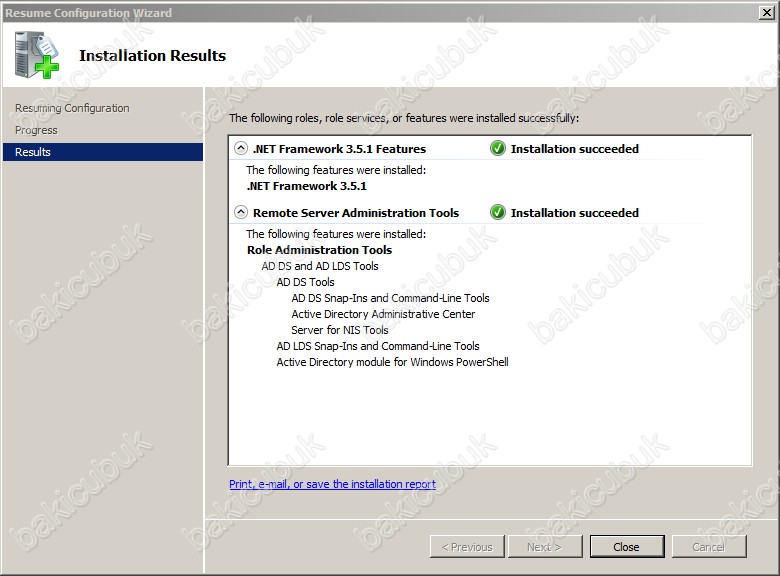The width and height of the screenshot is (780, 576).
Task: Collapse the .NET Framework 3.5.1 Features section
Action: 241,148
